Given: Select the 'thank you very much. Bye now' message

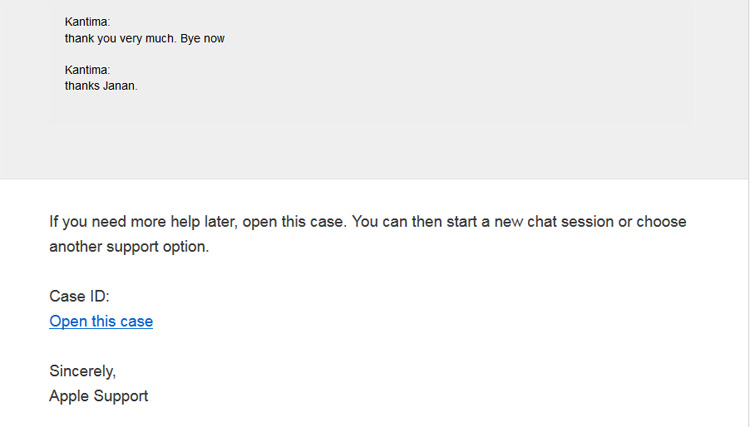Looking at the screenshot, I should click(x=144, y=39).
